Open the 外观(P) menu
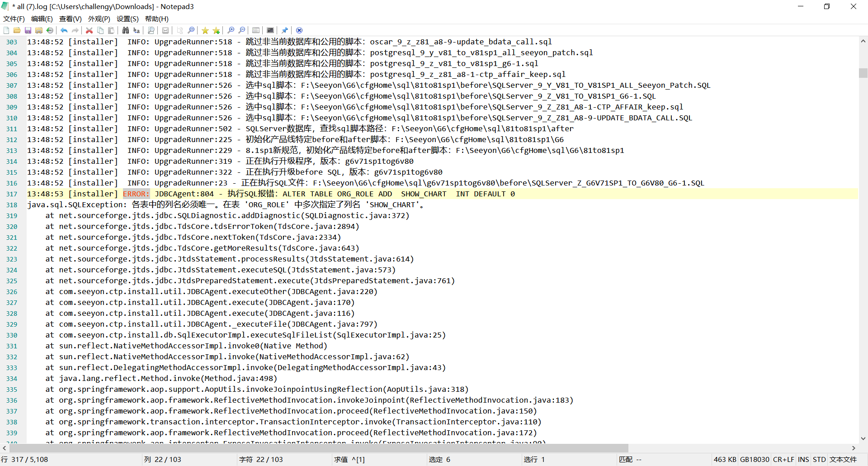 99,19
